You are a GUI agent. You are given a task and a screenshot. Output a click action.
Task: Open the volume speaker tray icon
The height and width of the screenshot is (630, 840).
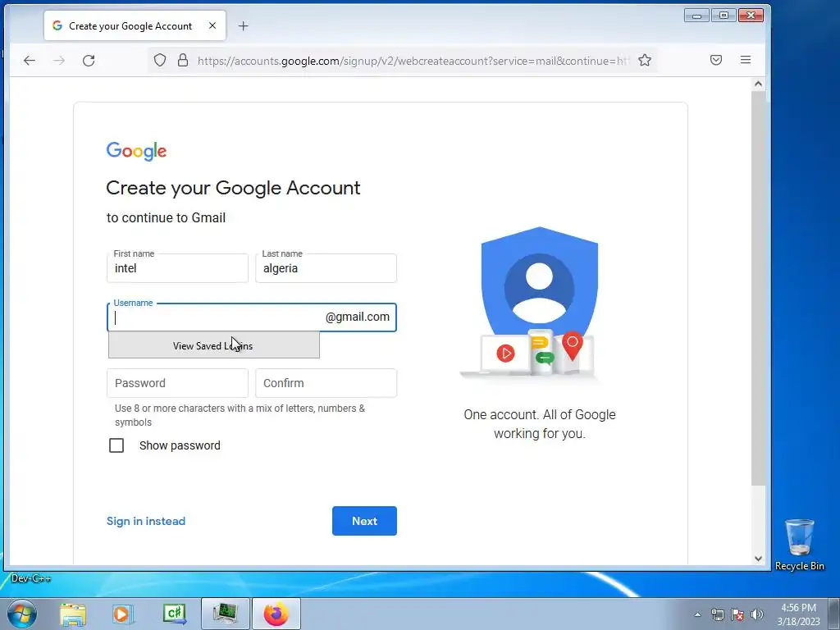pos(757,614)
